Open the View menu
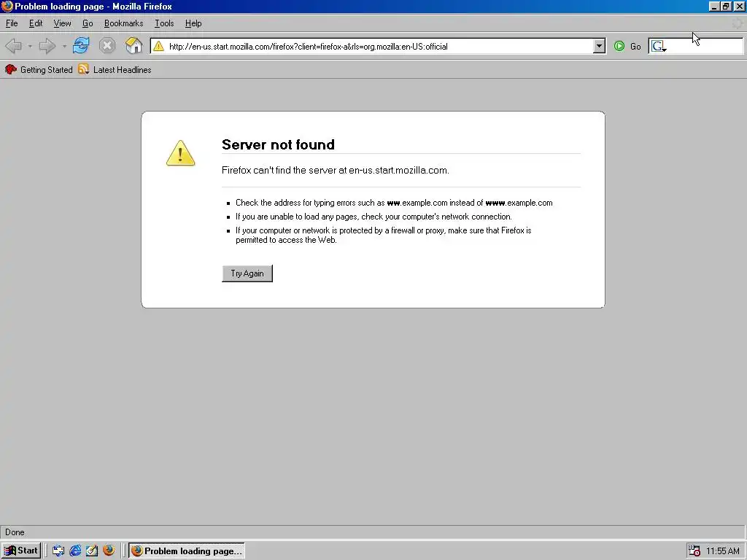This screenshot has height=560, width=747. (62, 23)
